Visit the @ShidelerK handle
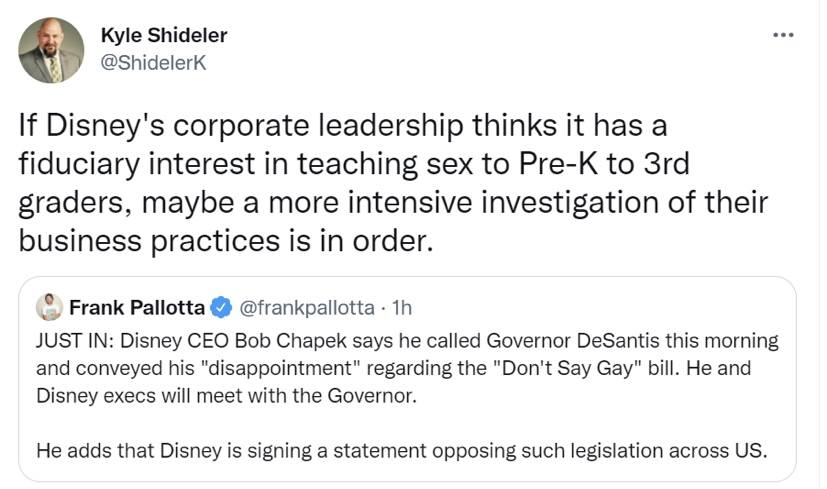827x489 pixels. [154, 63]
